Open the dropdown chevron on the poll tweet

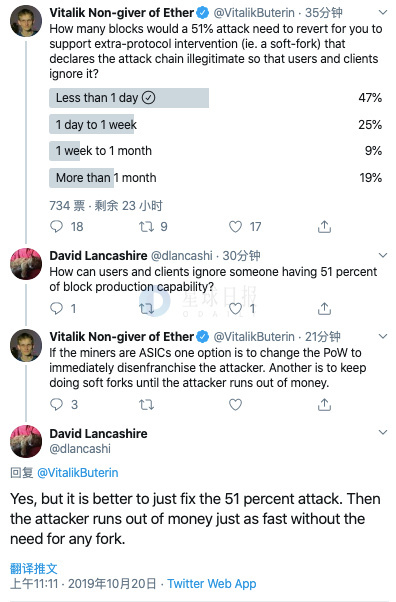pos(383,13)
